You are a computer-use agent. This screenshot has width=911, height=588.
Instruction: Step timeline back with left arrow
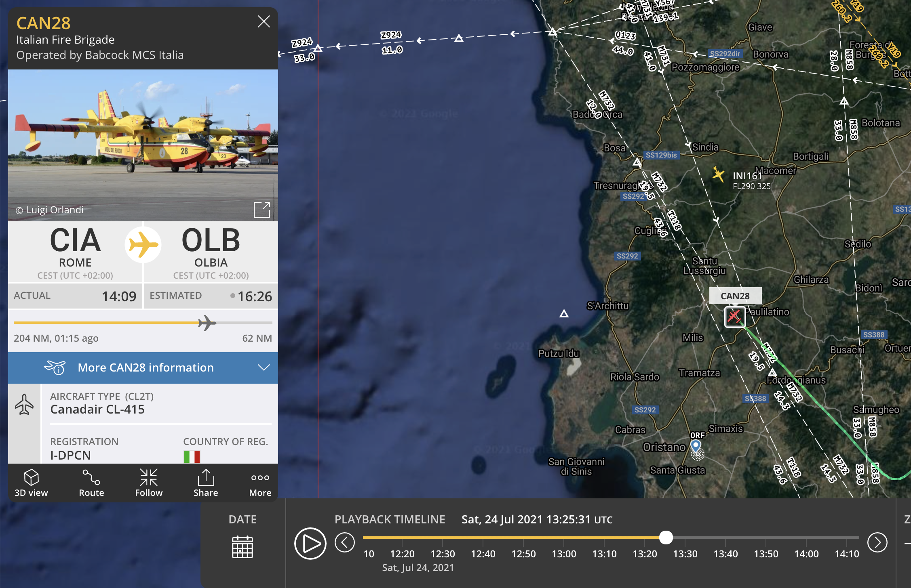(345, 542)
